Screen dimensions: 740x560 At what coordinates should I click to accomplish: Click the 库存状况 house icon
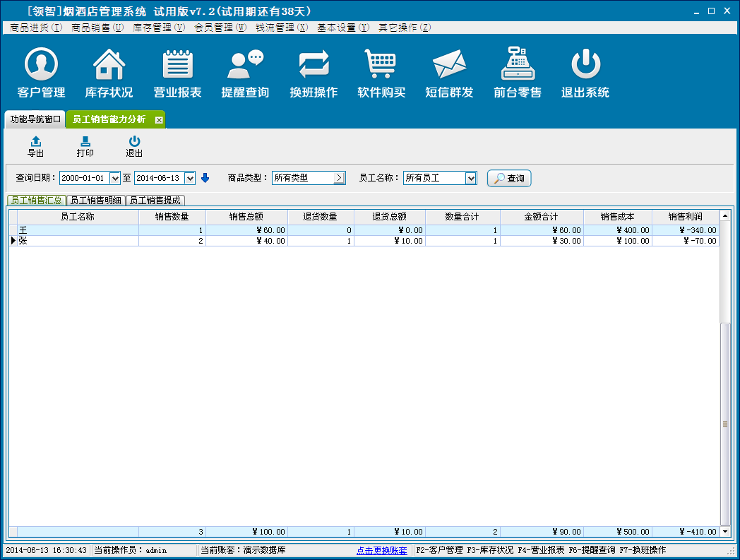pyautogui.click(x=109, y=65)
